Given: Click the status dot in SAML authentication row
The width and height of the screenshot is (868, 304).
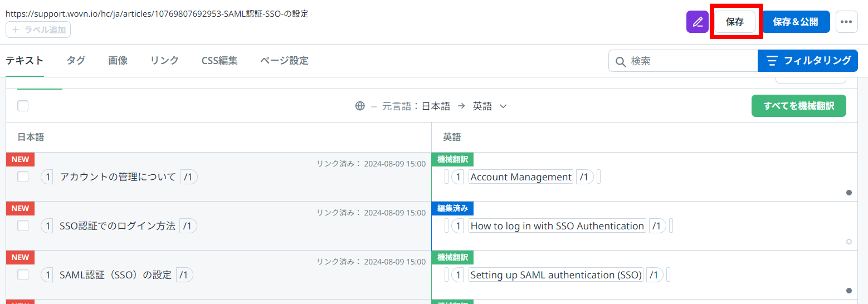Looking at the screenshot, I should 849,291.
